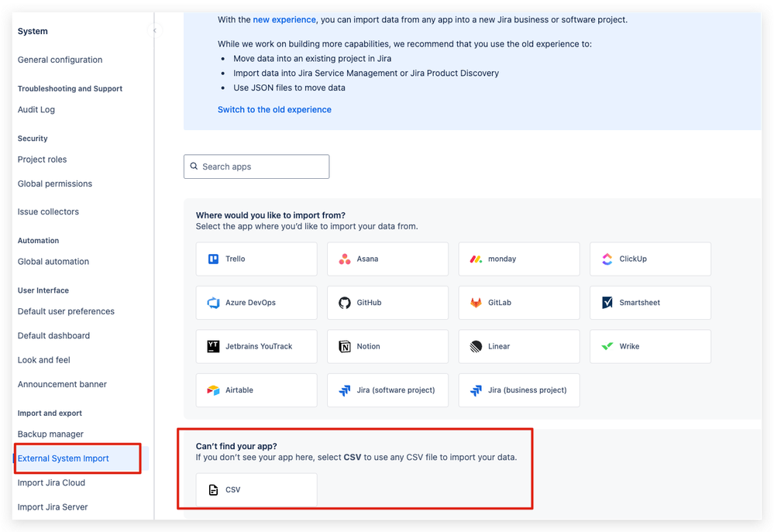Click 'Switch to the old experience' link
This screenshot has height=532, width=774.
click(x=274, y=109)
